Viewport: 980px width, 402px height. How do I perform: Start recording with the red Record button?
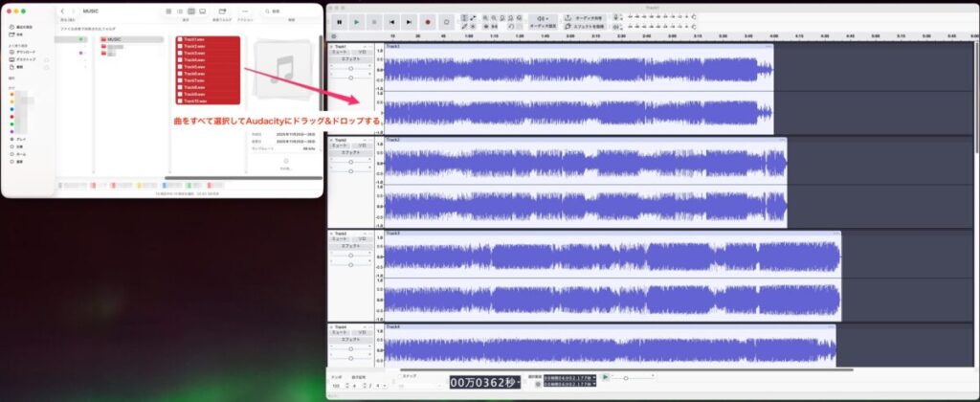tap(428, 20)
